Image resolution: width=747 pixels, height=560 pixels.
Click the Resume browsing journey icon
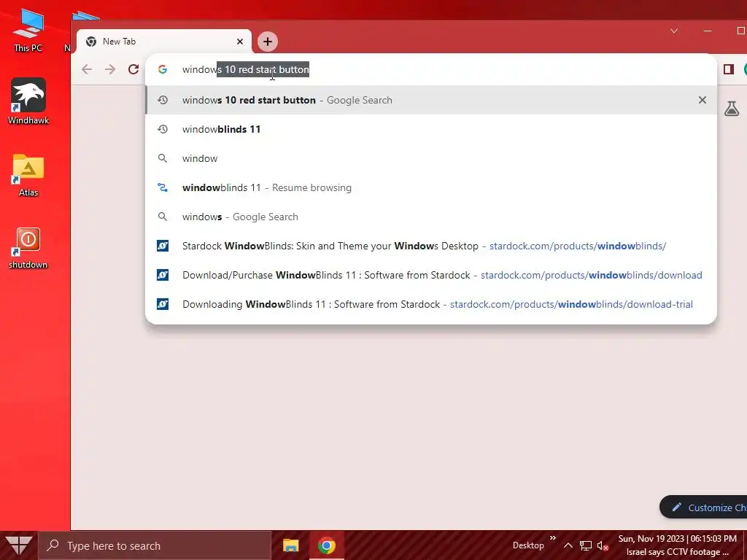point(163,187)
